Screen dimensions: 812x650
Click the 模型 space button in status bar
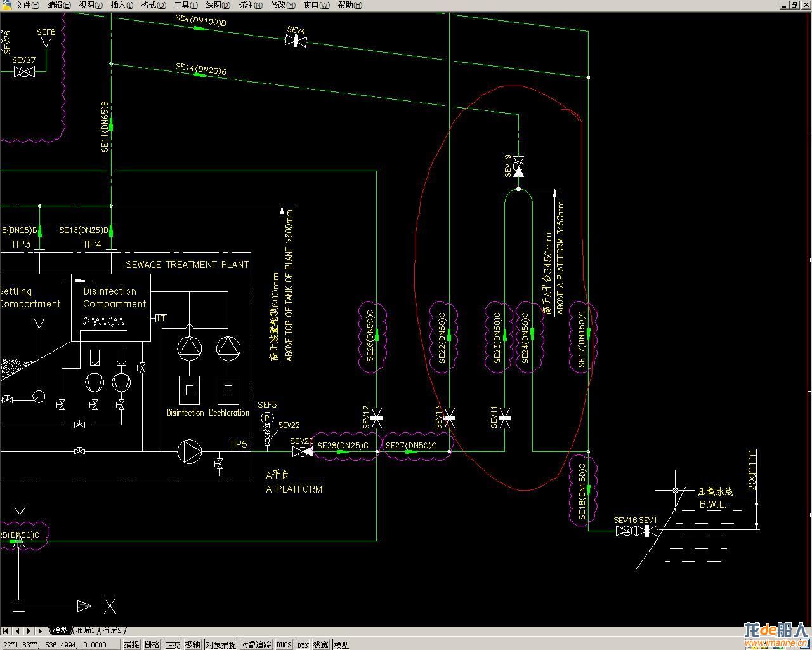tap(341, 644)
